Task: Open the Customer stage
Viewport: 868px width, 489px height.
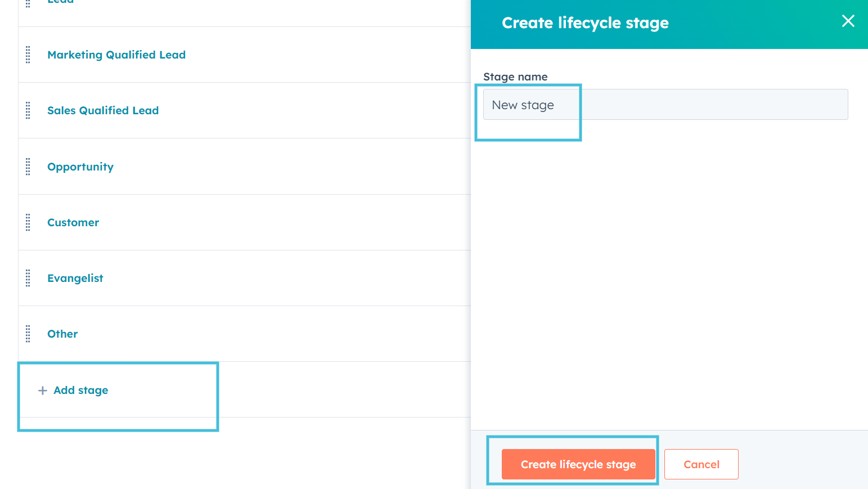Action: [73, 222]
